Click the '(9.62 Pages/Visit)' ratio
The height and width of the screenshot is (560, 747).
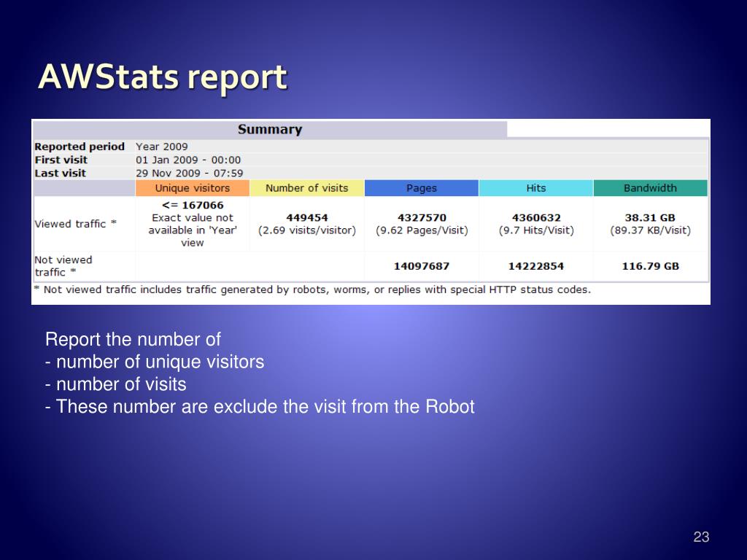click(x=422, y=230)
